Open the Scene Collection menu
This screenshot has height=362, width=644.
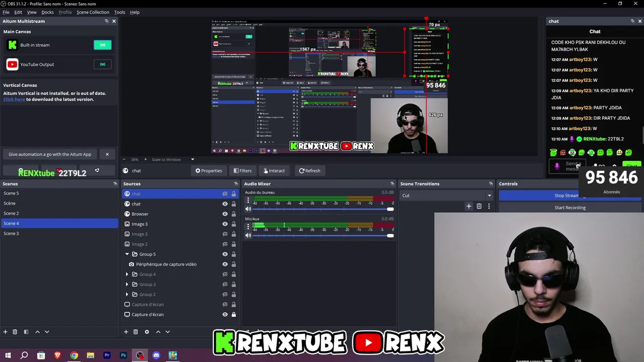pyautogui.click(x=93, y=12)
